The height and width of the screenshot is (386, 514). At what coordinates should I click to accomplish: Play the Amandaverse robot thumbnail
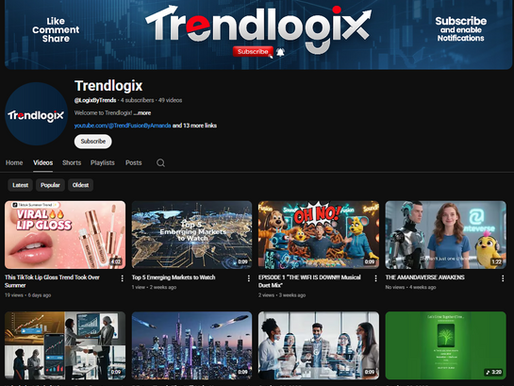(x=446, y=235)
